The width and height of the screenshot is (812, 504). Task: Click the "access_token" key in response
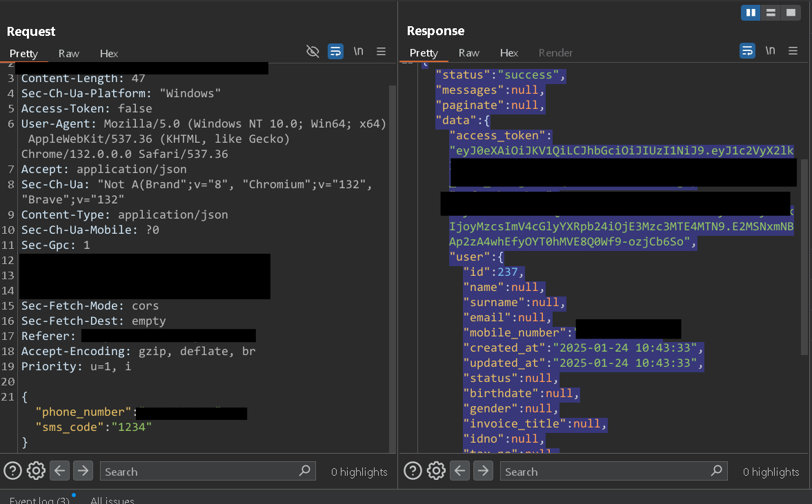pyautogui.click(x=497, y=136)
